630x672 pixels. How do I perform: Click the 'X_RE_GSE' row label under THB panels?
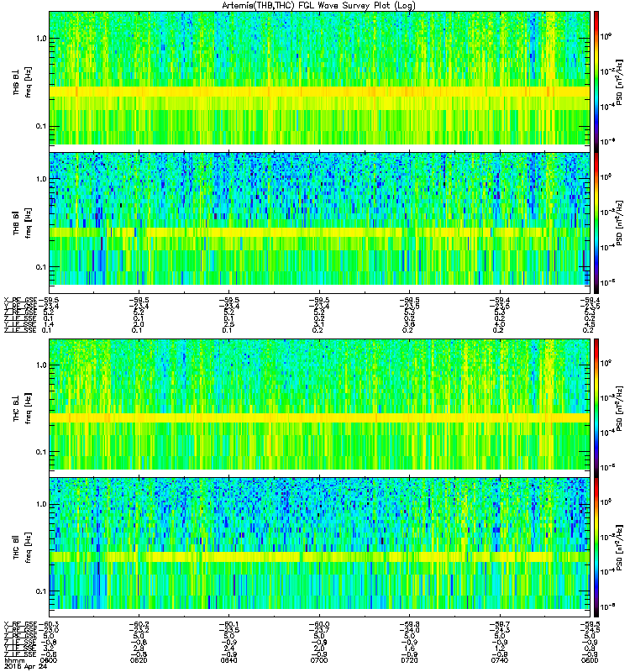click(20, 300)
